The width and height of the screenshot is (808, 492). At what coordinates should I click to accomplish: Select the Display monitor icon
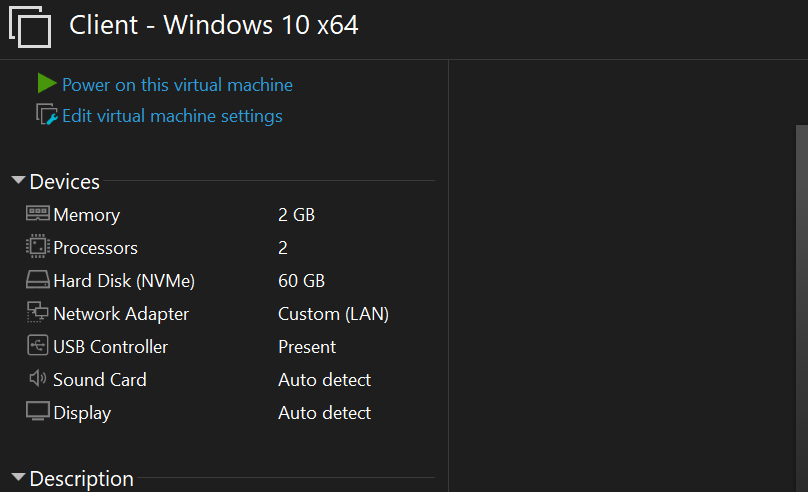[38, 412]
